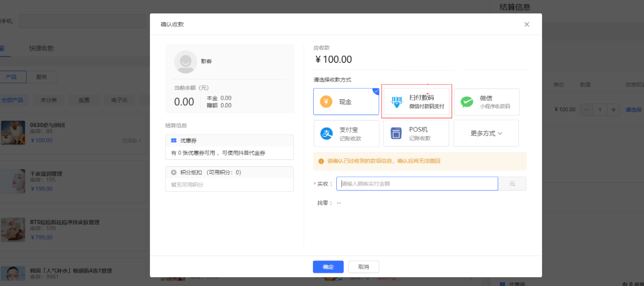Screen dimensions: 644x286
Task: Select the 现金 cash payment method
Action: click(x=346, y=102)
